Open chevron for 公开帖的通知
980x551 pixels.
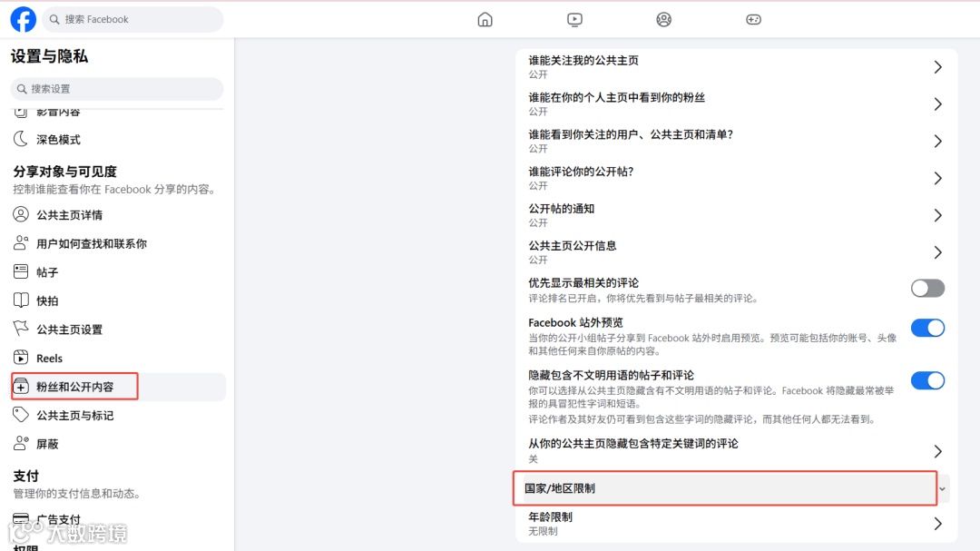937,215
